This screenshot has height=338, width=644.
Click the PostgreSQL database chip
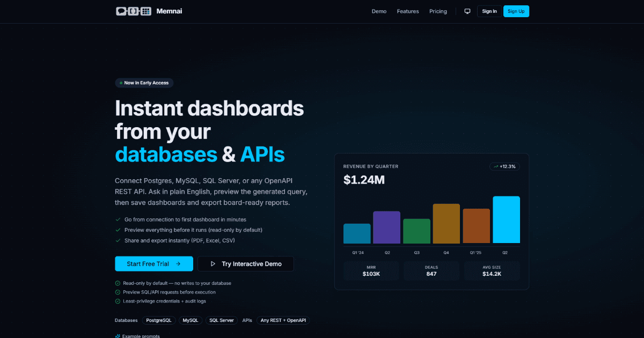click(x=159, y=320)
